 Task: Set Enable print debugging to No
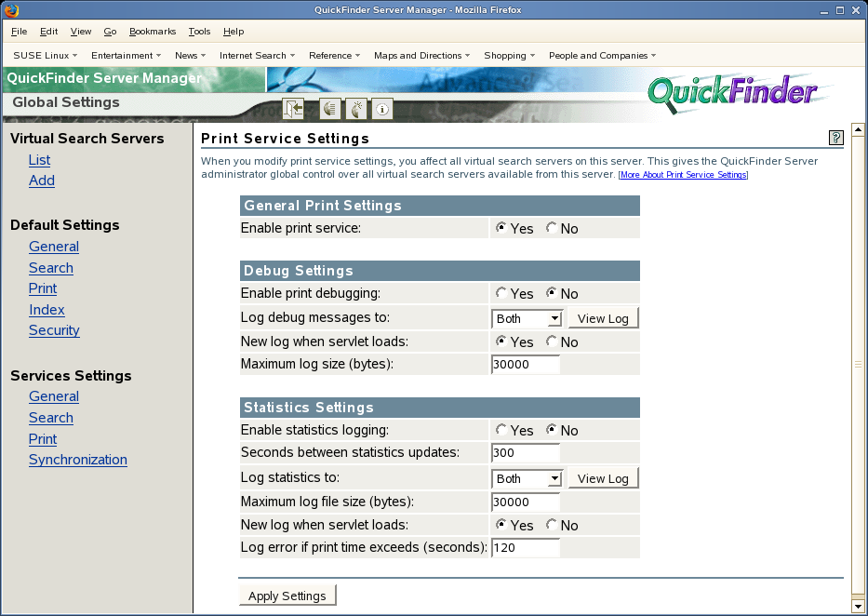[552, 292]
